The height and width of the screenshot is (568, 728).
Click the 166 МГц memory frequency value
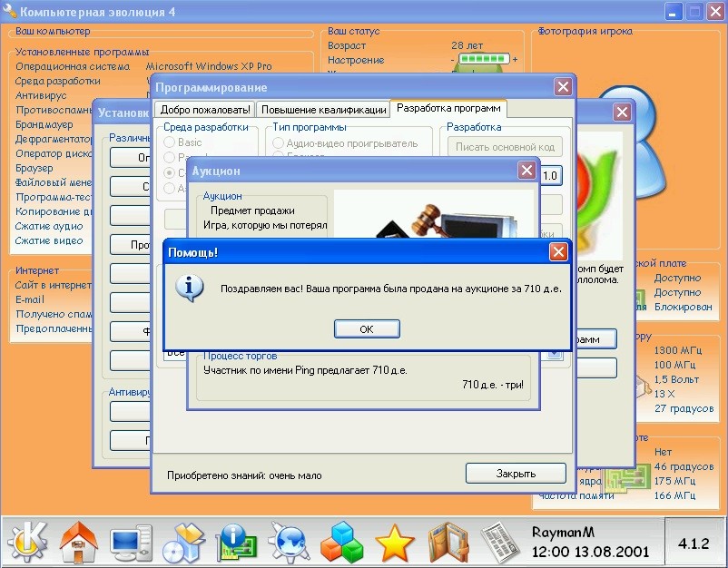[674, 495]
